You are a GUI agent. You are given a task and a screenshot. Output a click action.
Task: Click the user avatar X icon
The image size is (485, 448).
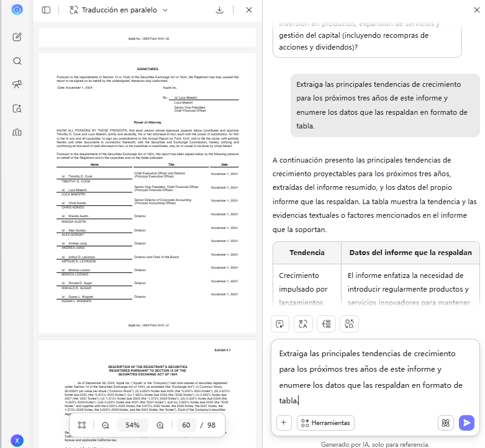pos(17,441)
